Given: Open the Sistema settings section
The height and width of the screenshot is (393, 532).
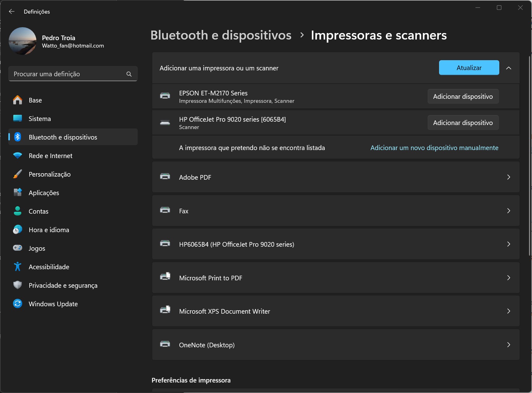Looking at the screenshot, I should (x=40, y=119).
